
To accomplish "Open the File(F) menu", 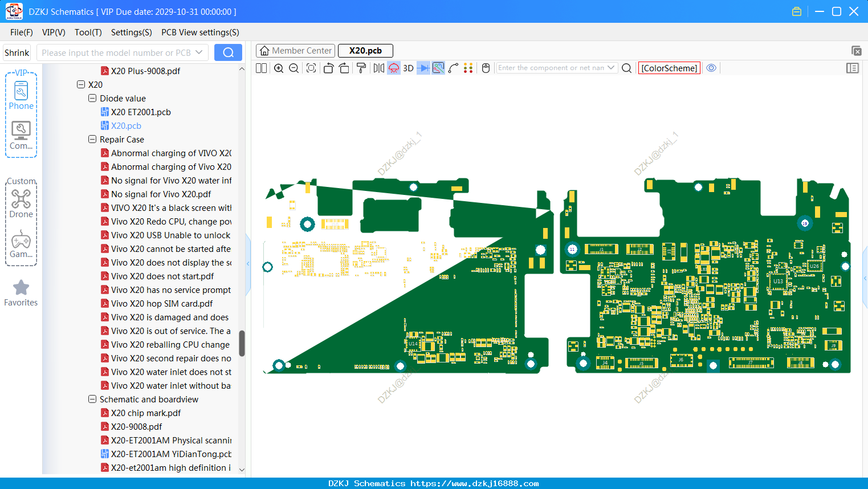I will (x=22, y=32).
